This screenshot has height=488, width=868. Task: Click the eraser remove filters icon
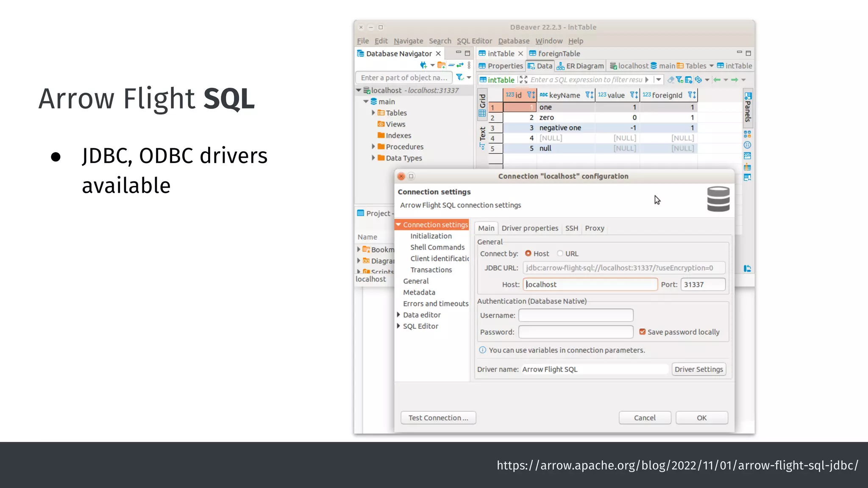click(670, 80)
